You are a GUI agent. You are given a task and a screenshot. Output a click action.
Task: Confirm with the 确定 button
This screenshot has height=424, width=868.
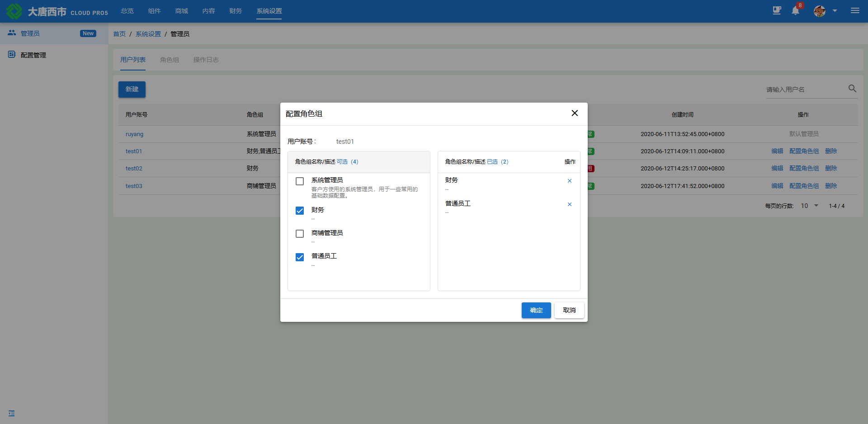tap(536, 310)
